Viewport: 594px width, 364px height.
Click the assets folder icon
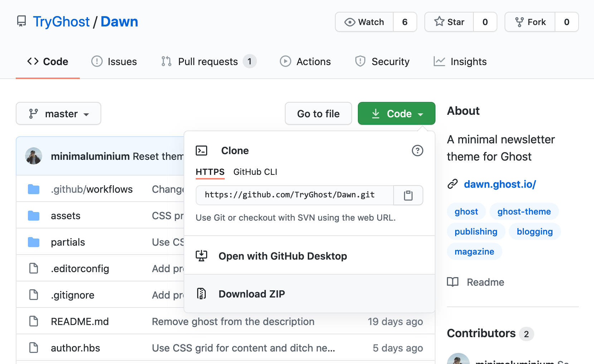(34, 216)
